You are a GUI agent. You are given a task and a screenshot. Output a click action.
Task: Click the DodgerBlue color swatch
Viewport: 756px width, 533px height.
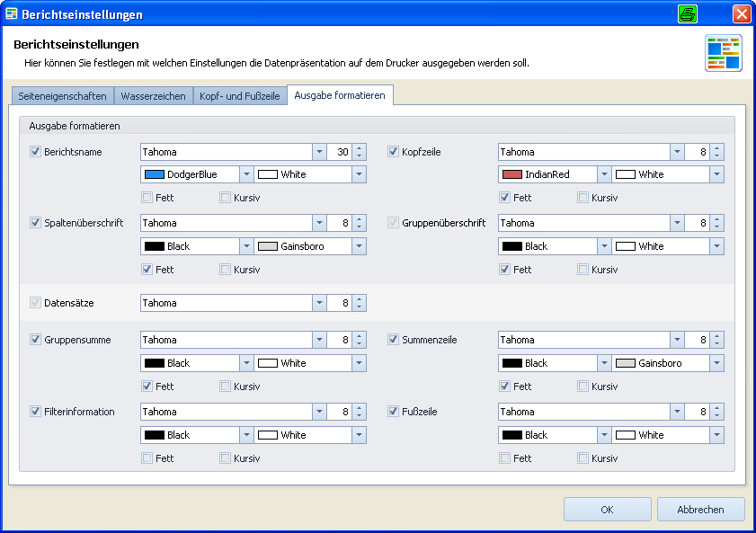pyautogui.click(x=155, y=174)
